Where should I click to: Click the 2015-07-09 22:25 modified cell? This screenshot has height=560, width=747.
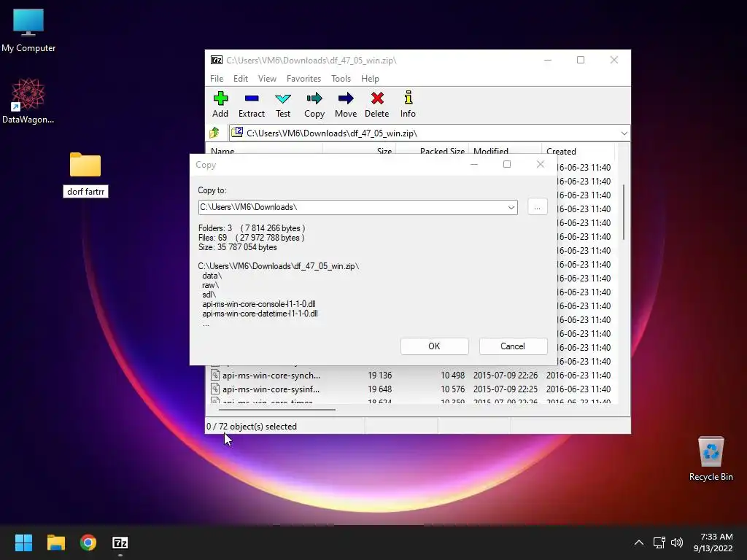point(506,389)
